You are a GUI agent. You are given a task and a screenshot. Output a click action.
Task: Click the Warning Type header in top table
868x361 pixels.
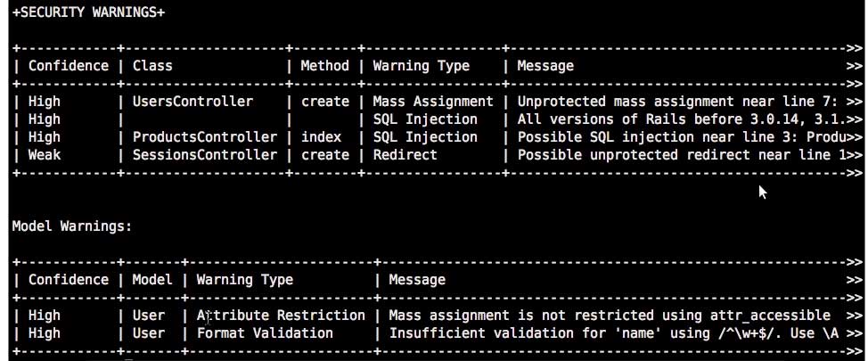click(421, 66)
